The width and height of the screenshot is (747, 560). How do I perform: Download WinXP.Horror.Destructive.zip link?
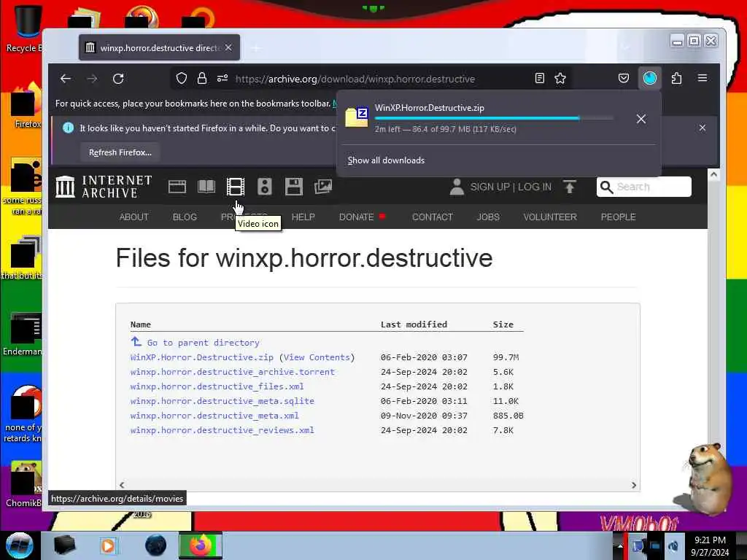[x=202, y=357]
